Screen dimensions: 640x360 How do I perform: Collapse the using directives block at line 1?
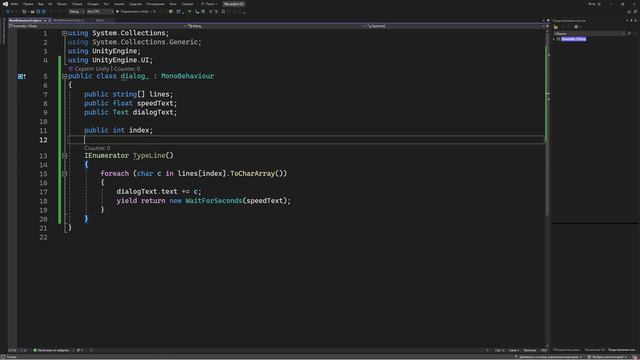(64, 33)
